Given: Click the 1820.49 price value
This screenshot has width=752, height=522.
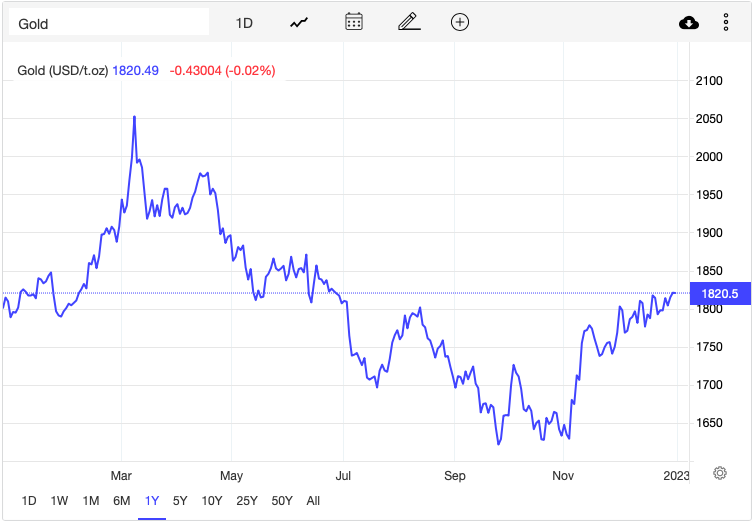Looking at the screenshot, I should pos(135,71).
